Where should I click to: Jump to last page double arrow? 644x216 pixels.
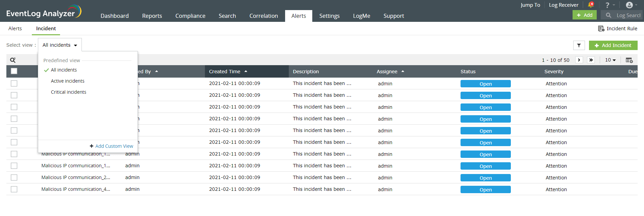(x=591, y=60)
